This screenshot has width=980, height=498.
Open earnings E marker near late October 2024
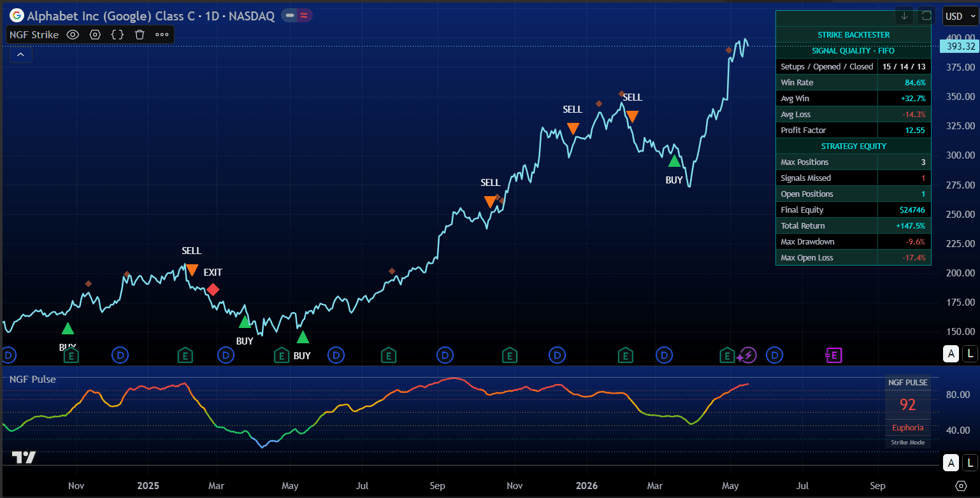71,355
